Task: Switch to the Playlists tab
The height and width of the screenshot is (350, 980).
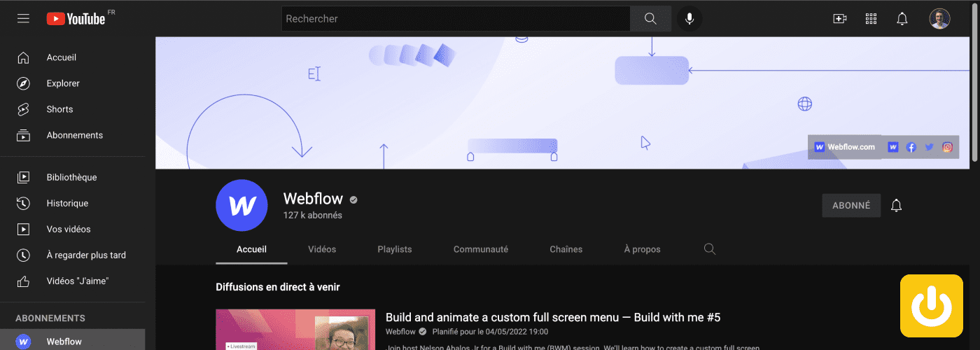Action: (x=395, y=249)
